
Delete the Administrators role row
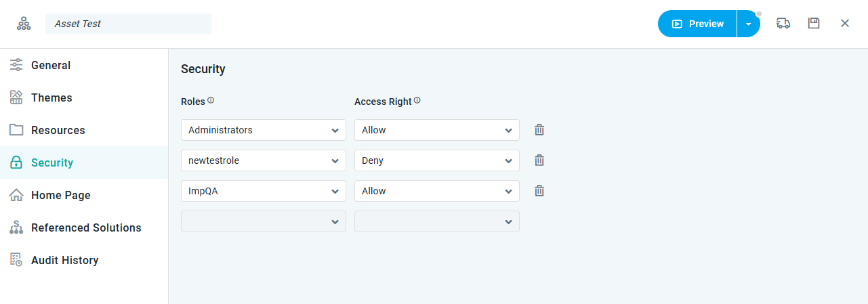539,130
